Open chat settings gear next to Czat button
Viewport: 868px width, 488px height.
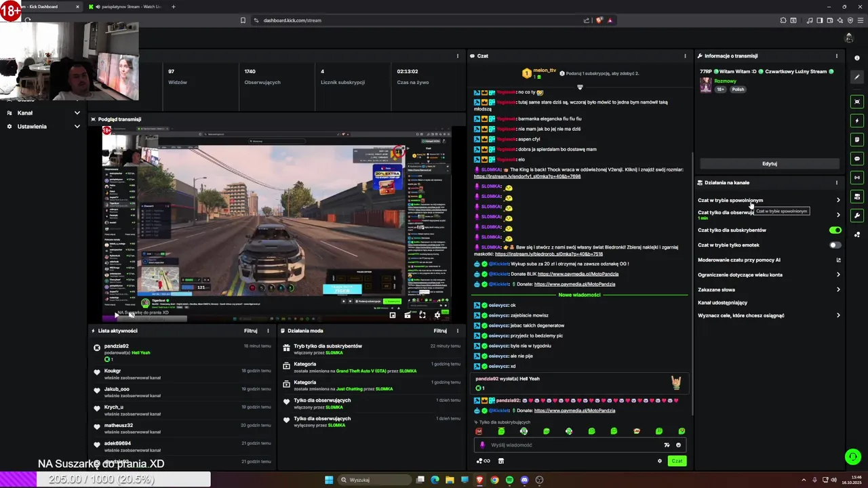(x=659, y=461)
